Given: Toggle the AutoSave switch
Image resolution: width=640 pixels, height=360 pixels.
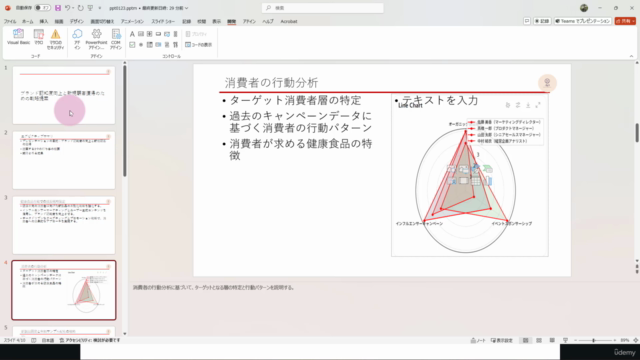Looking at the screenshot, I should tap(42, 8).
